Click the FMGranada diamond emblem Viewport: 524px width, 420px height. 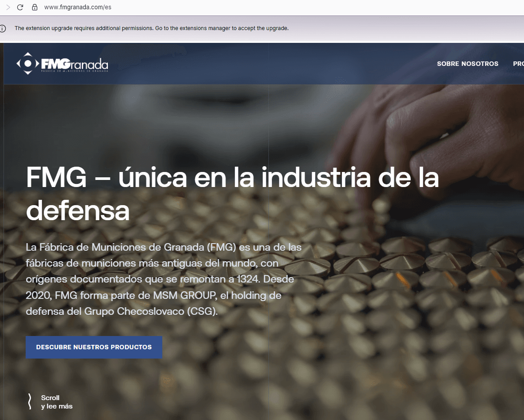(x=27, y=64)
